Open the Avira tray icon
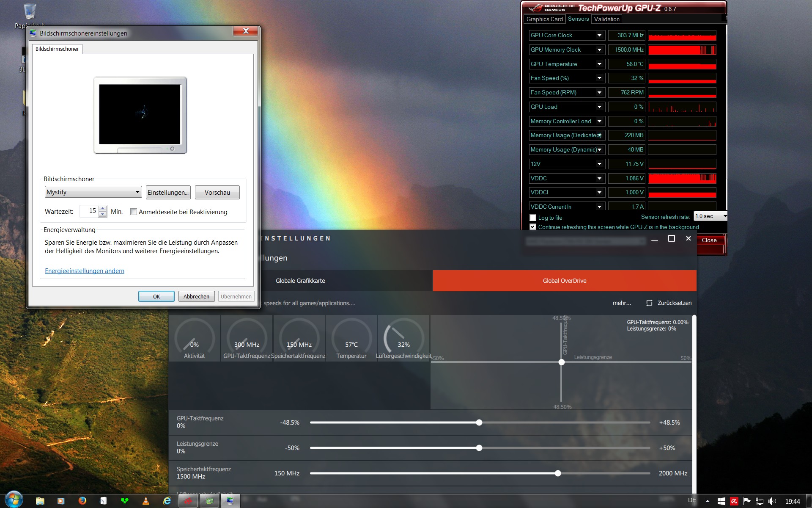The width and height of the screenshot is (812, 508). pyautogui.click(x=734, y=501)
